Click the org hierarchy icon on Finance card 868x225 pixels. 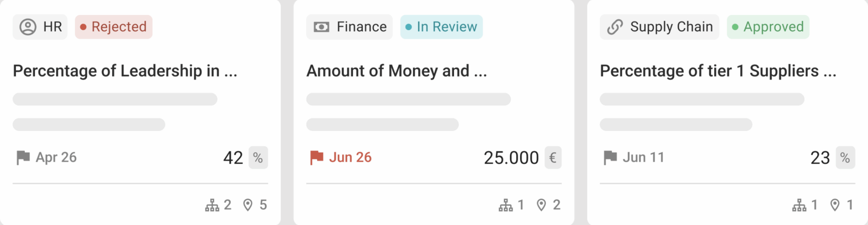click(506, 205)
